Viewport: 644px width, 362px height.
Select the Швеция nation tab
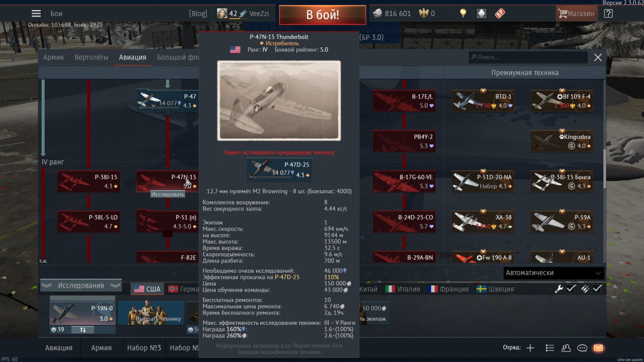click(x=495, y=289)
